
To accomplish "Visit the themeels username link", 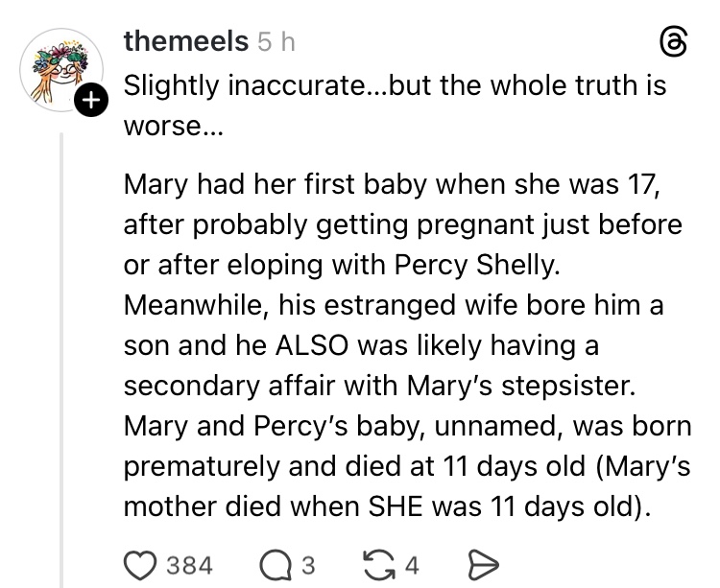I will pos(186,42).
